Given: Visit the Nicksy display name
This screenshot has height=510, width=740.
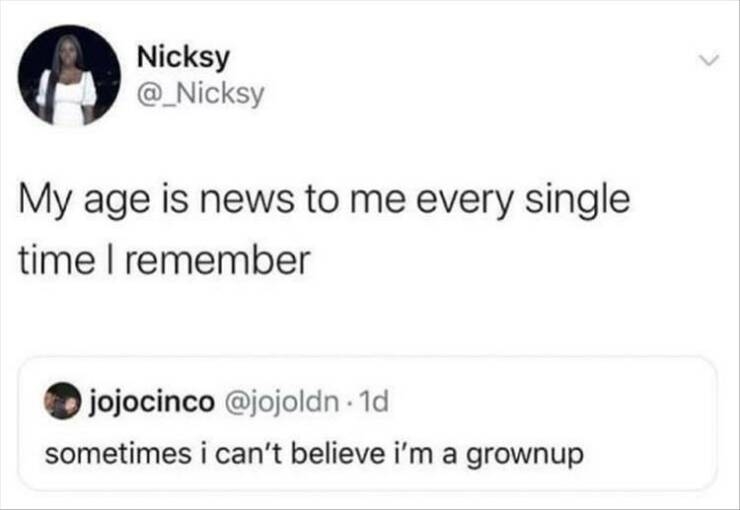Looking at the screenshot, I should coord(182,59).
